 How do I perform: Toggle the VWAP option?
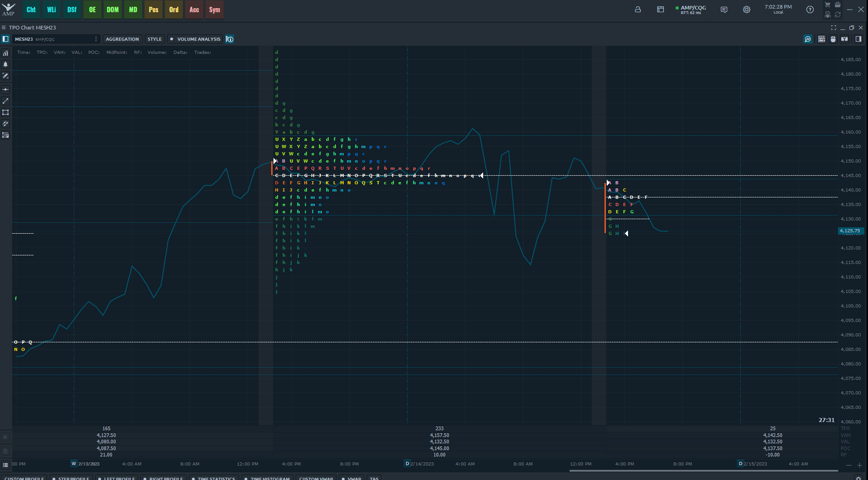click(x=351, y=478)
